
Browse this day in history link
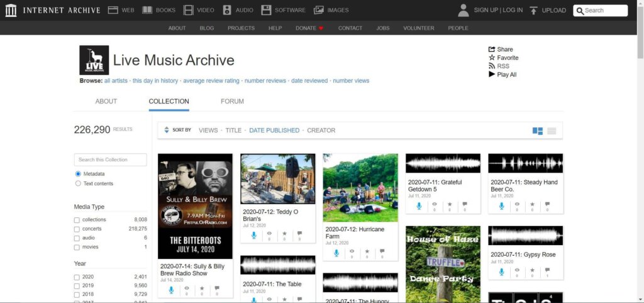(155, 81)
